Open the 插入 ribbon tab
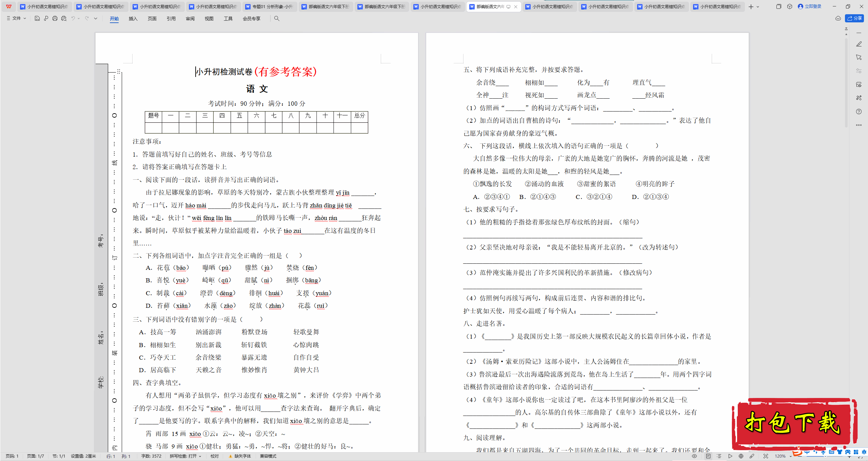Screen dimensions: 868x461 point(133,19)
